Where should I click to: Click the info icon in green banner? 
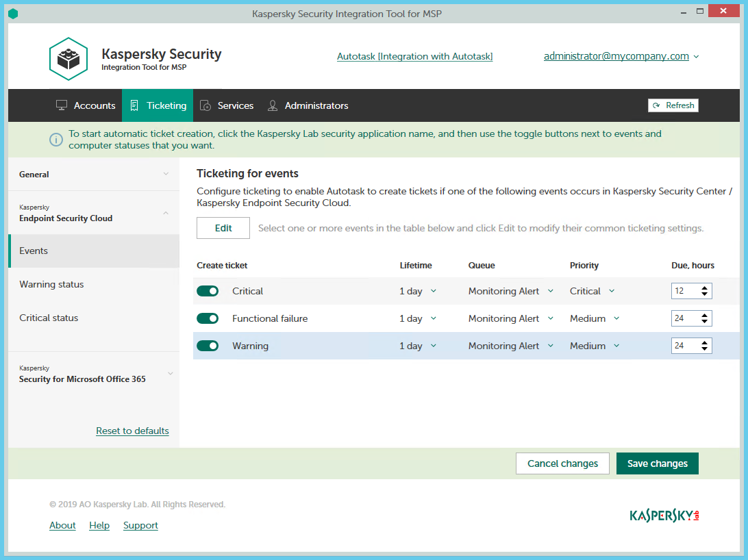click(56, 140)
